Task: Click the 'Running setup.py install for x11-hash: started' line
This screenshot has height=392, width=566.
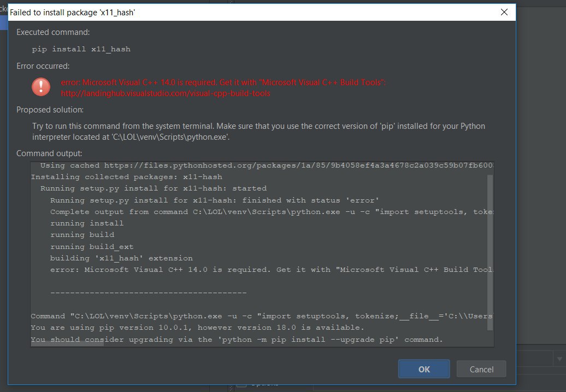Action: tap(154, 188)
